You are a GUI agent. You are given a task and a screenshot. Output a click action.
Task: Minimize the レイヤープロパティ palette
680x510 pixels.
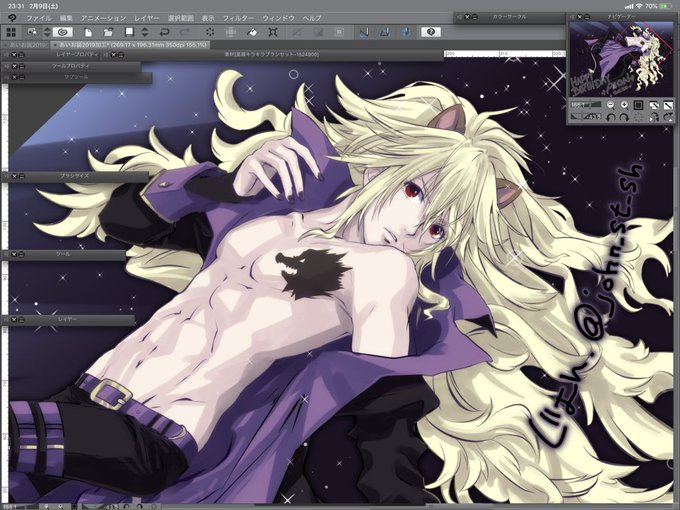click(21, 55)
